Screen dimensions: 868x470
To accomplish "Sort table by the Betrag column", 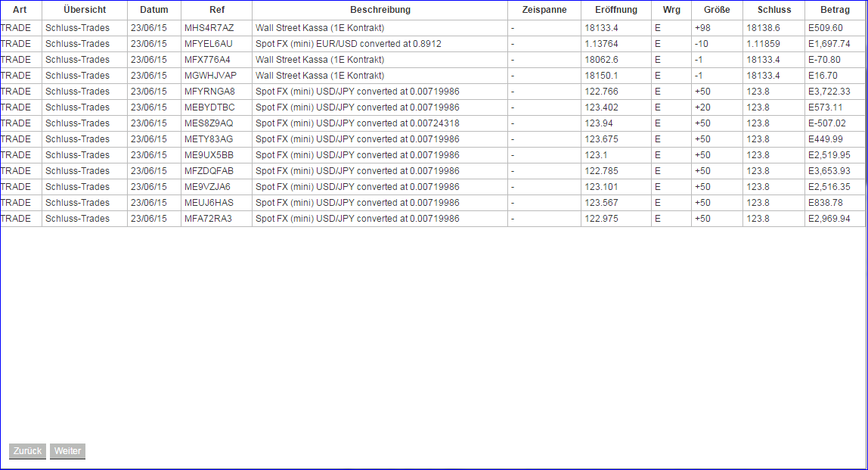I will click(x=835, y=9).
